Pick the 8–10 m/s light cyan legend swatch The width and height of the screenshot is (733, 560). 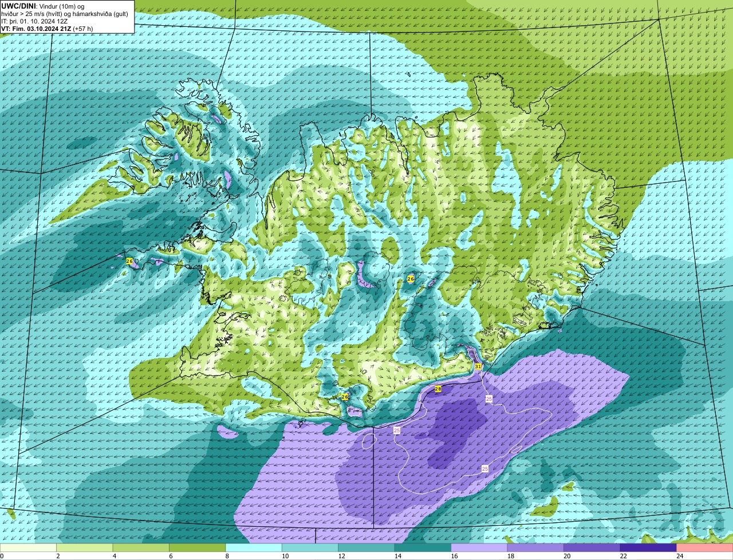pyautogui.click(x=254, y=548)
